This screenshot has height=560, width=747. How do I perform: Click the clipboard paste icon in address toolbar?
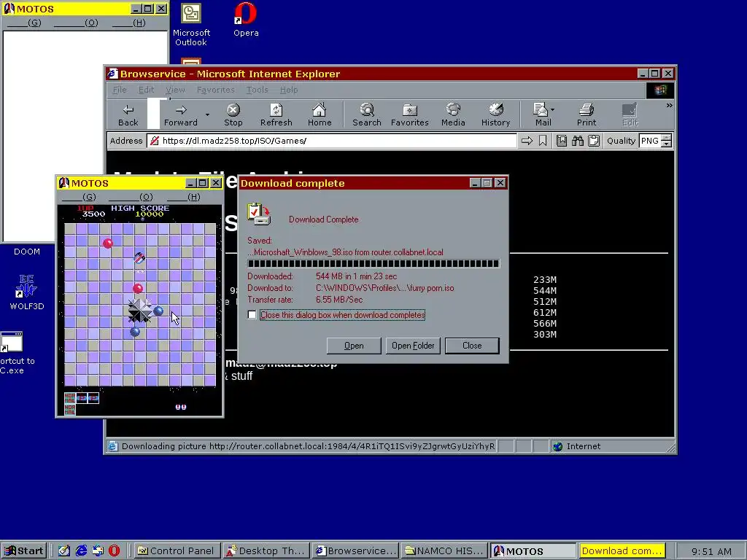point(594,141)
